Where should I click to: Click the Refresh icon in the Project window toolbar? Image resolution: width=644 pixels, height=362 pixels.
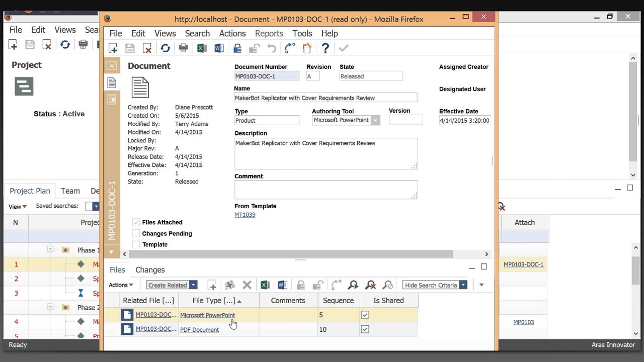click(65, 45)
